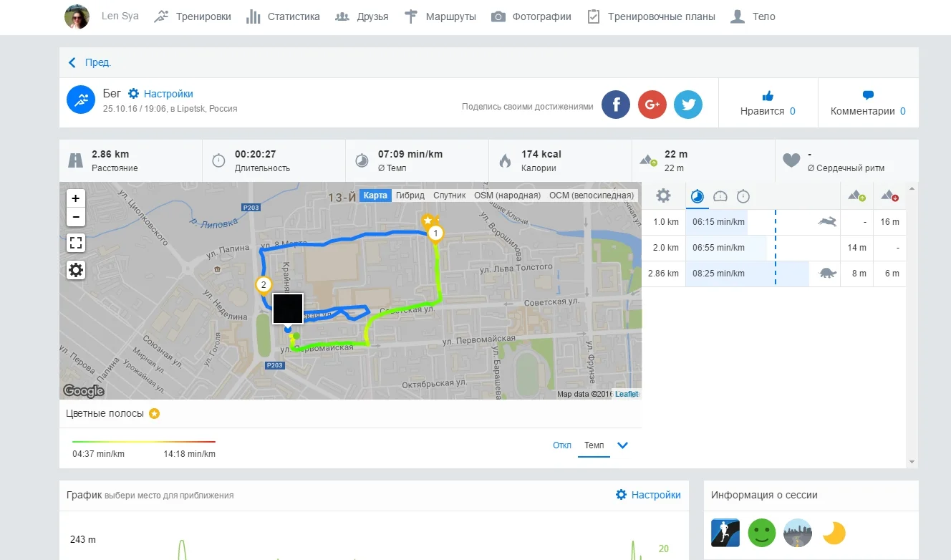Click the distance road icon
951x560 pixels.
coord(76,160)
